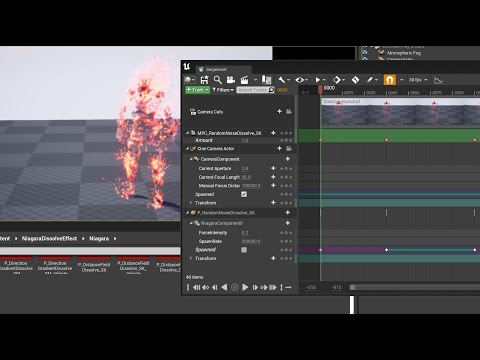
Task: Open the Filters dropdown
Action: (x=223, y=90)
